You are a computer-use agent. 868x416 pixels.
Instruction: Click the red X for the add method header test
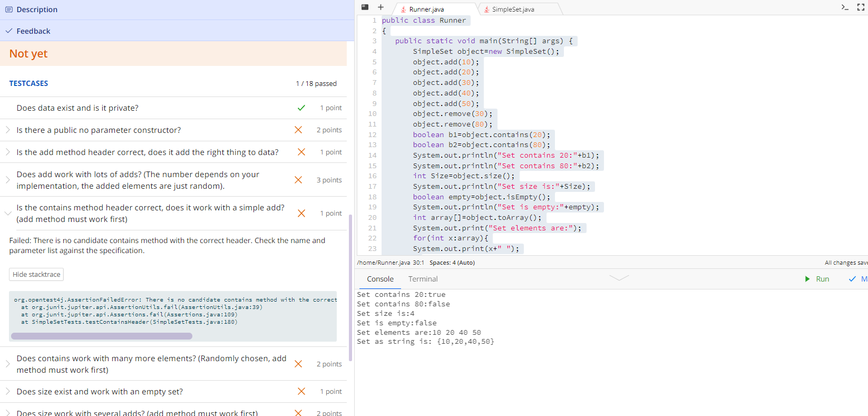click(301, 152)
